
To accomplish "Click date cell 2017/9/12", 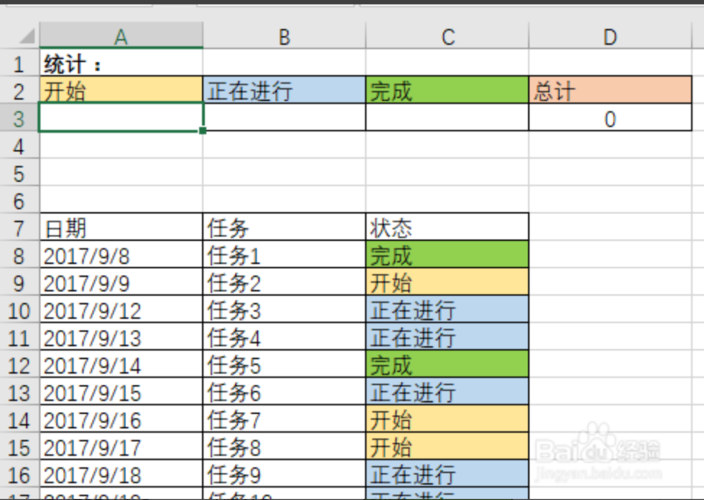I will point(121,310).
